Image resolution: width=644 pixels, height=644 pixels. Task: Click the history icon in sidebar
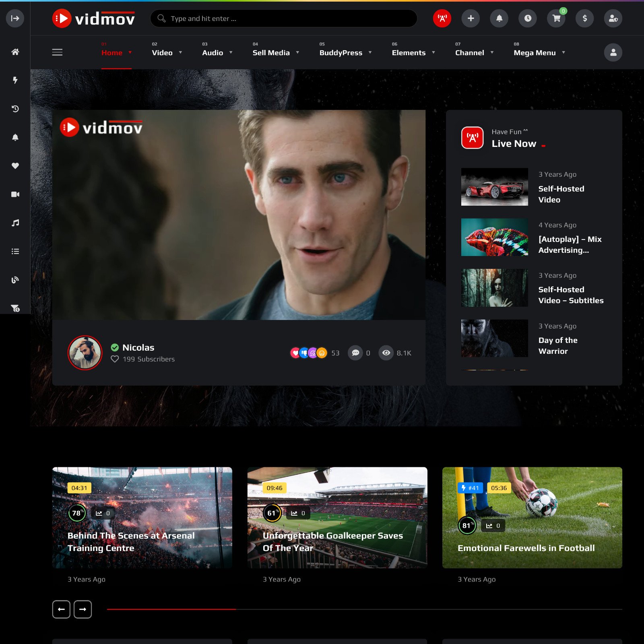pos(15,109)
